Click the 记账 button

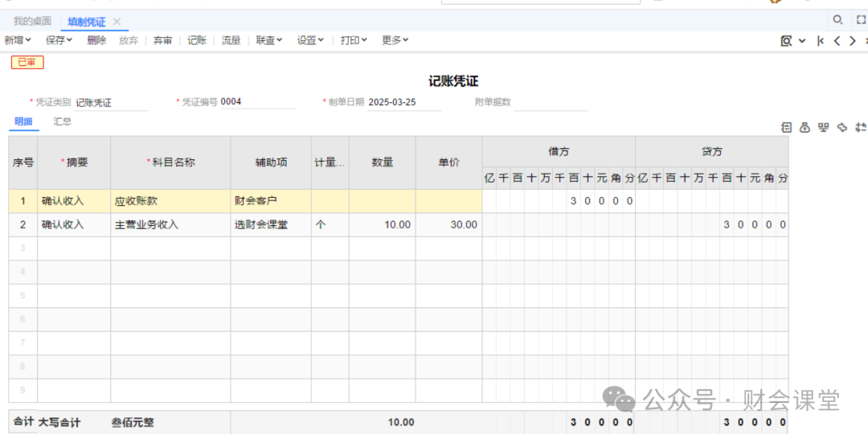click(197, 40)
